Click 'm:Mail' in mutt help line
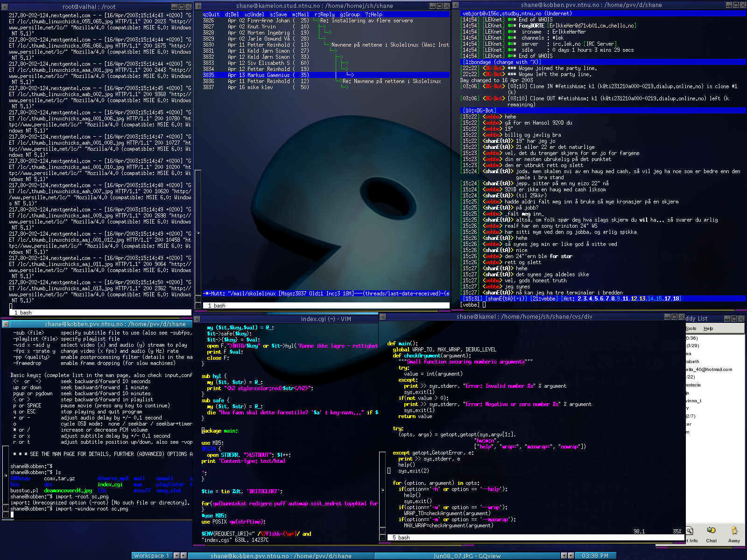Viewport: 747px width, 560px height. click(301, 14)
